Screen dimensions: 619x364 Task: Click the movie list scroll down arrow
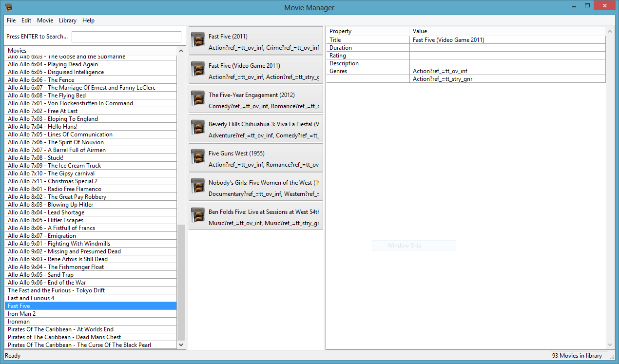[x=181, y=345]
